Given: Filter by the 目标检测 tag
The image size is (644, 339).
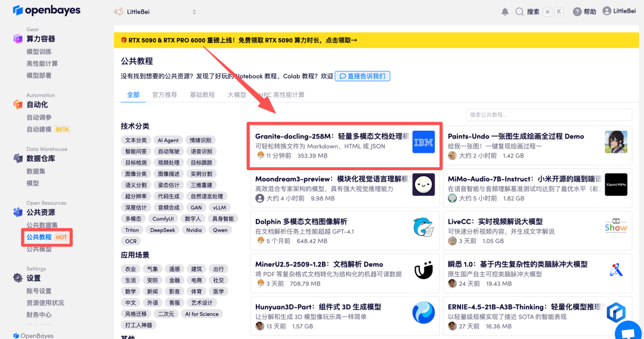Looking at the screenshot, I should pos(136,163).
